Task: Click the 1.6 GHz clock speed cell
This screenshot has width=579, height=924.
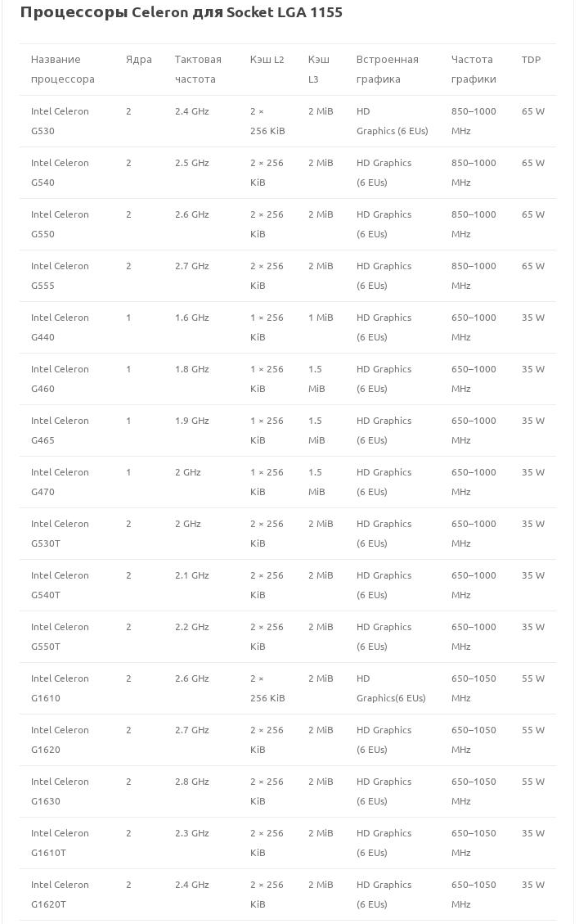Action: 192,318
